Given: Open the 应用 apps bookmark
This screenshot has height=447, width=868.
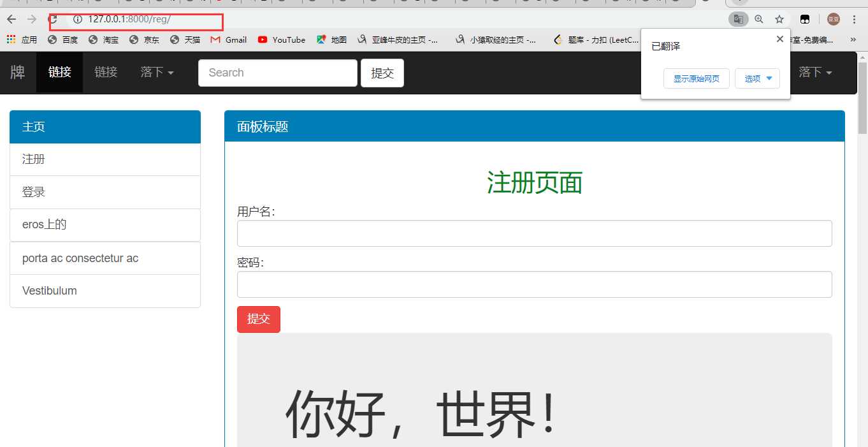Looking at the screenshot, I should coord(22,40).
